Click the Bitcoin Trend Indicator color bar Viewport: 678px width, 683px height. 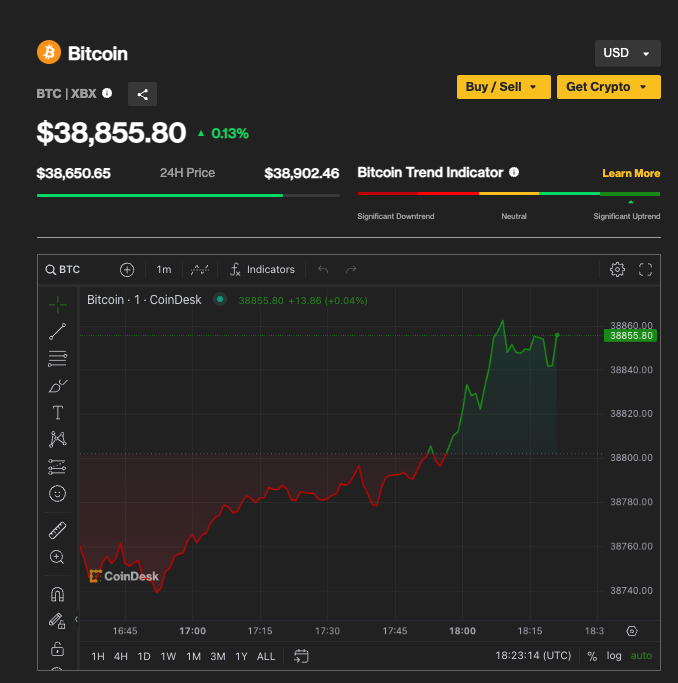(x=509, y=193)
